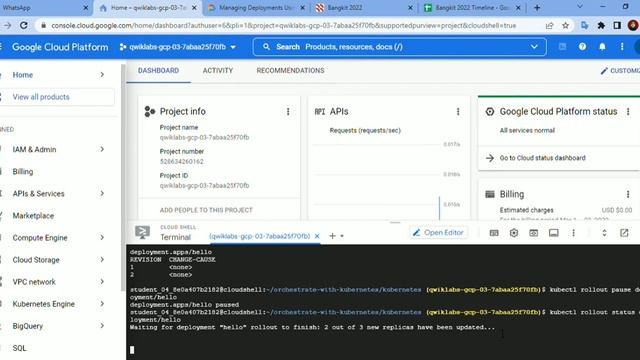Expand the Compute Engine submenu
The height and width of the screenshot is (360, 640).
[x=102, y=237]
